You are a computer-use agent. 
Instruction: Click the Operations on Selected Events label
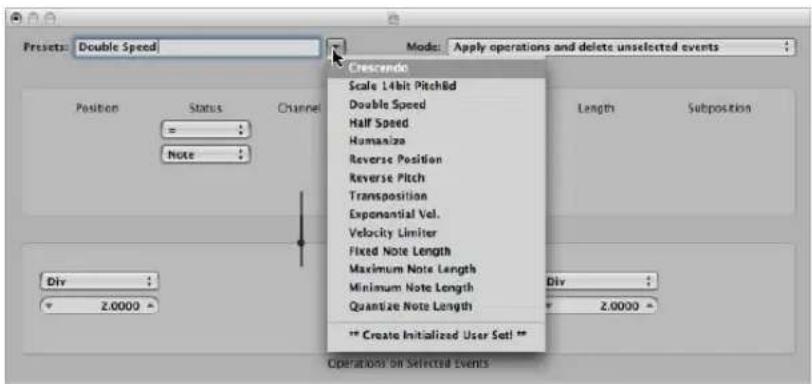point(408,364)
